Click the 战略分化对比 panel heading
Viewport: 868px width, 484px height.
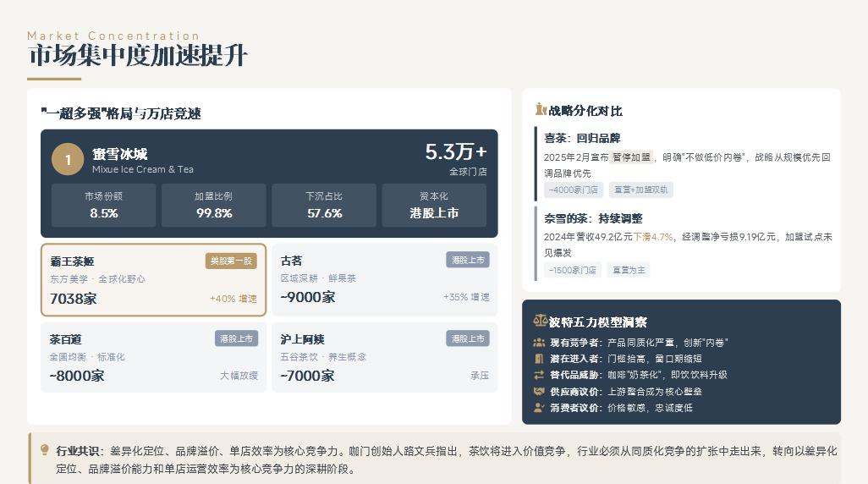[585, 111]
